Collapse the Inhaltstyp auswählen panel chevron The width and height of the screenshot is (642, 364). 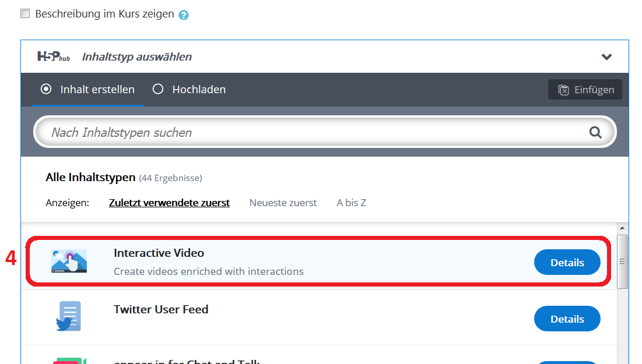(x=606, y=57)
